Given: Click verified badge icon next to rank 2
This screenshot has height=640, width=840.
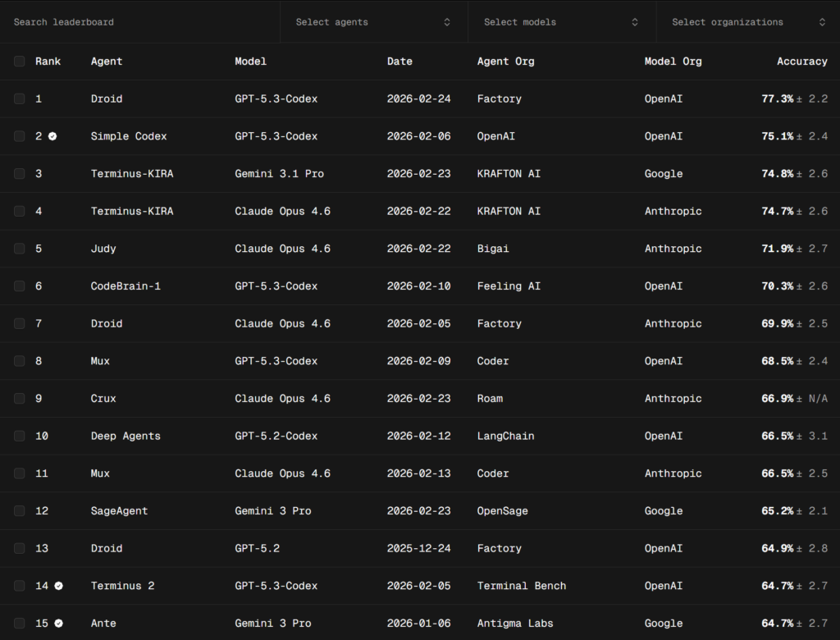Looking at the screenshot, I should (x=52, y=136).
